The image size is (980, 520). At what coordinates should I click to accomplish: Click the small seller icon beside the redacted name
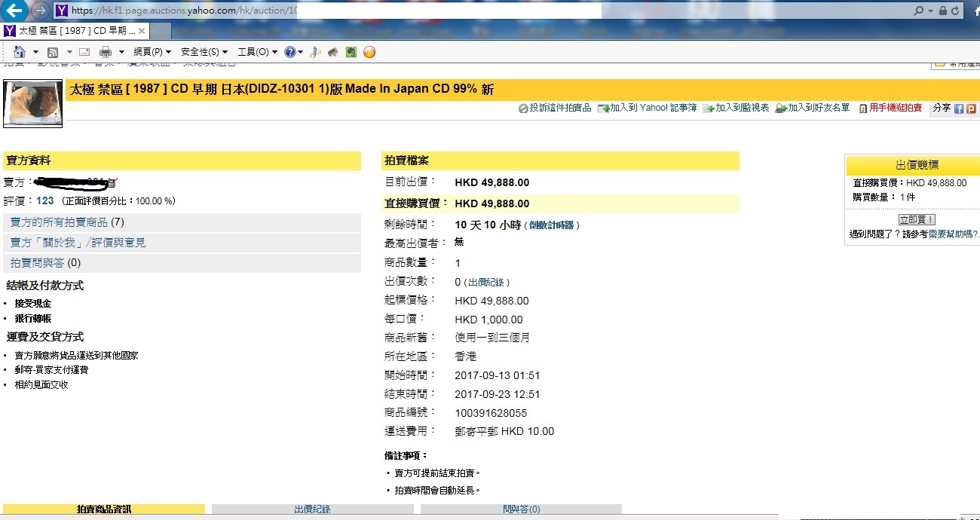click(x=112, y=182)
